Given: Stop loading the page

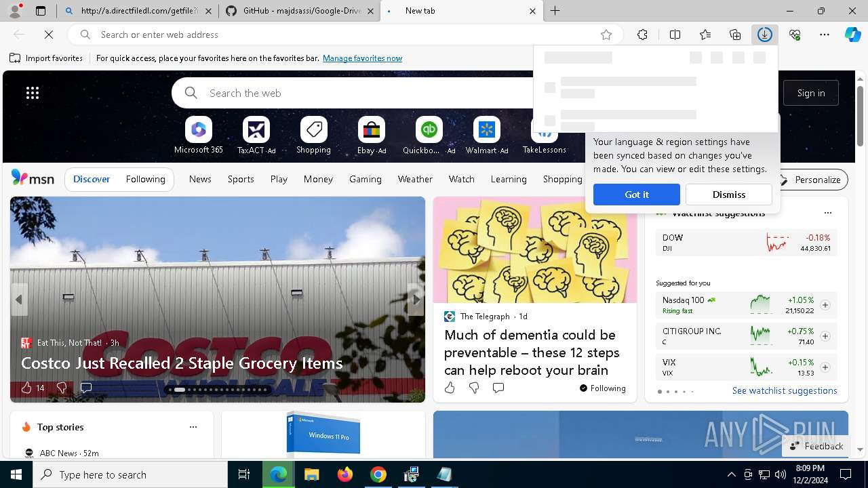Looking at the screenshot, I should click(49, 35).
